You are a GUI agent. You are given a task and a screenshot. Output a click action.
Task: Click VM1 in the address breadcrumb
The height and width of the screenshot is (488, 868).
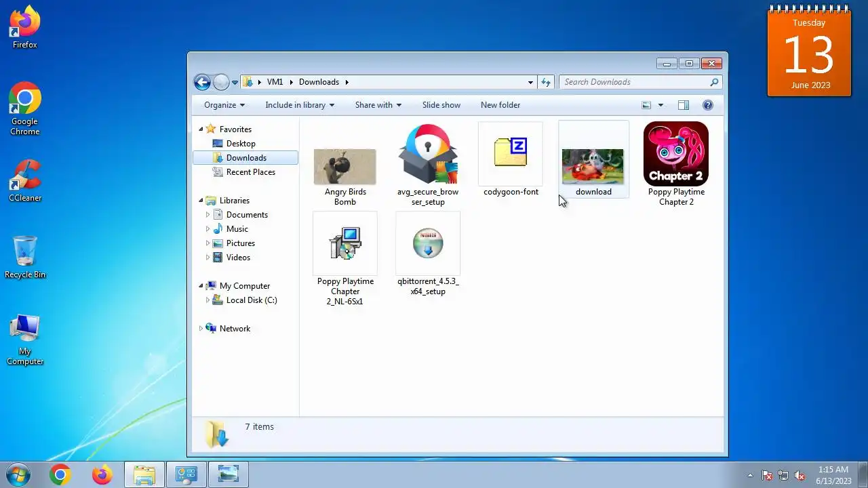275,82
